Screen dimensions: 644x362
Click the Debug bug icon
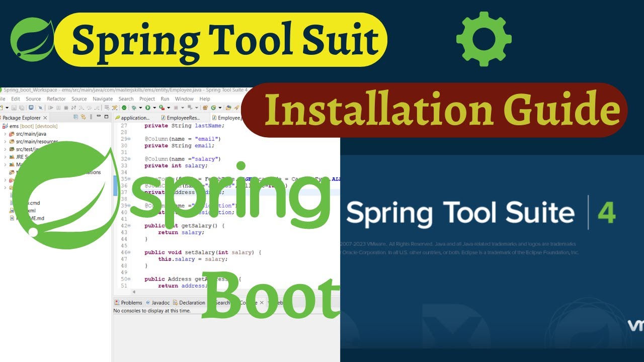click(x=134, y=108)
